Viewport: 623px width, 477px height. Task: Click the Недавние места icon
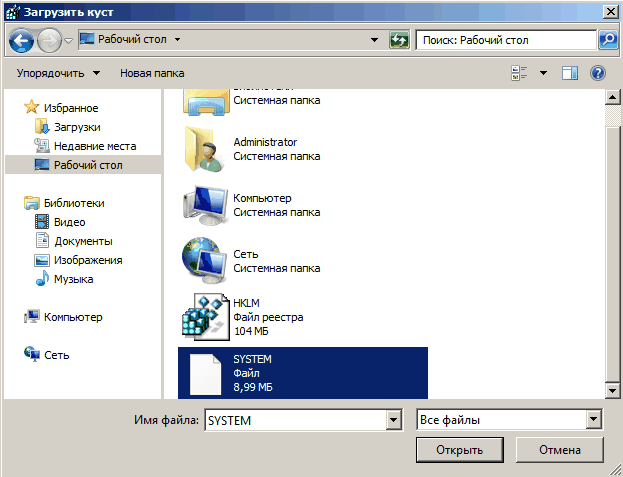coord(42,146)
